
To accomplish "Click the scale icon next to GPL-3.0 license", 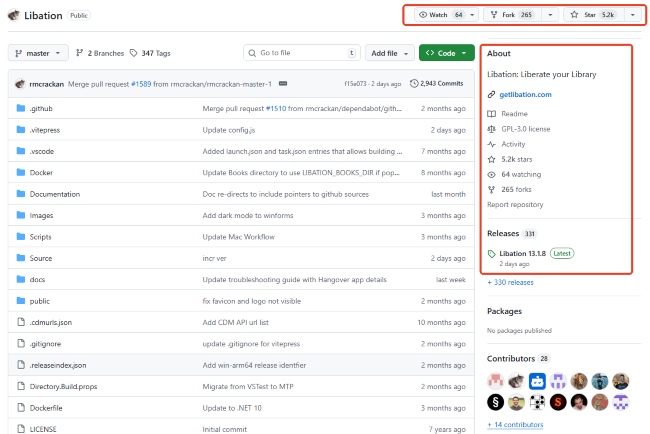I will [x=491, y=129].
